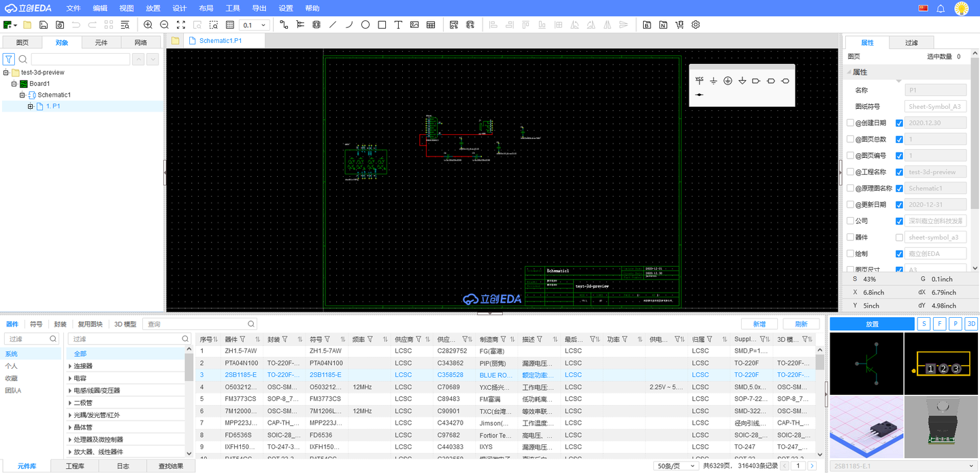The image size is (980, 473).
Task: Toggle the 绘制 left checkbox
Action: (850, 254)
